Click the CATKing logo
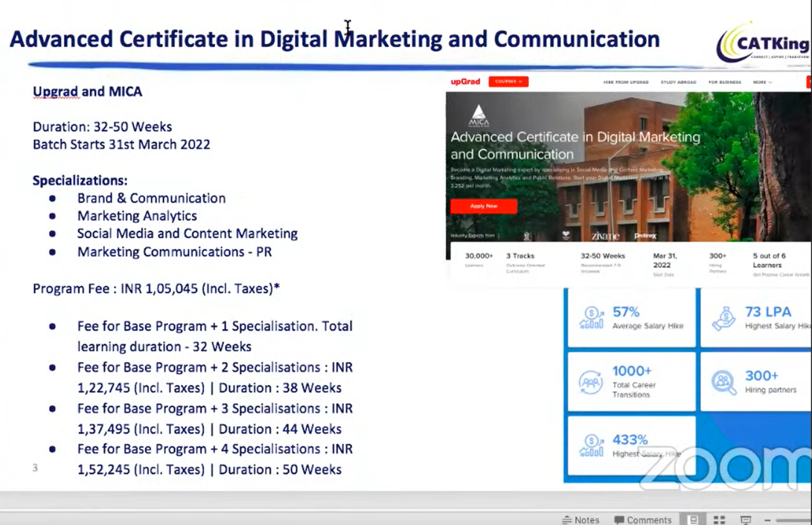Viewport: 812px width, 525px height. (763, 42)
